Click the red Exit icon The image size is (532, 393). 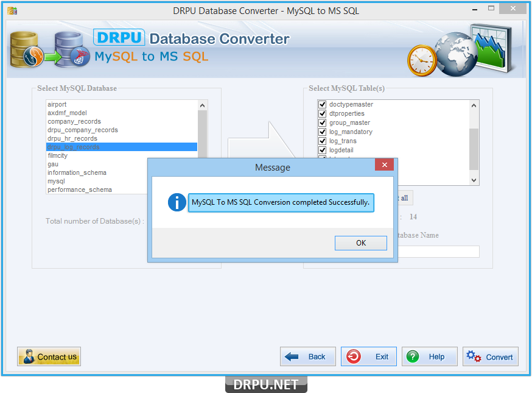tap(354, 356)
